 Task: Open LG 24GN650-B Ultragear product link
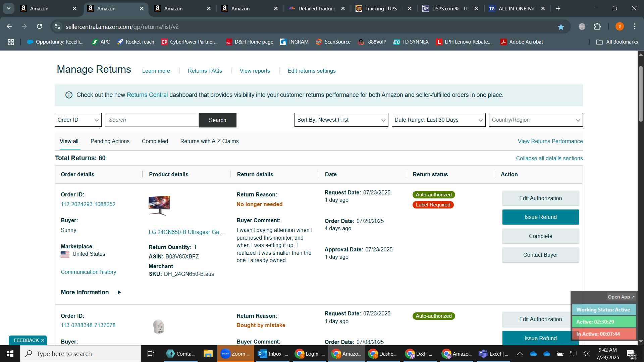click(x=186, y=232)
